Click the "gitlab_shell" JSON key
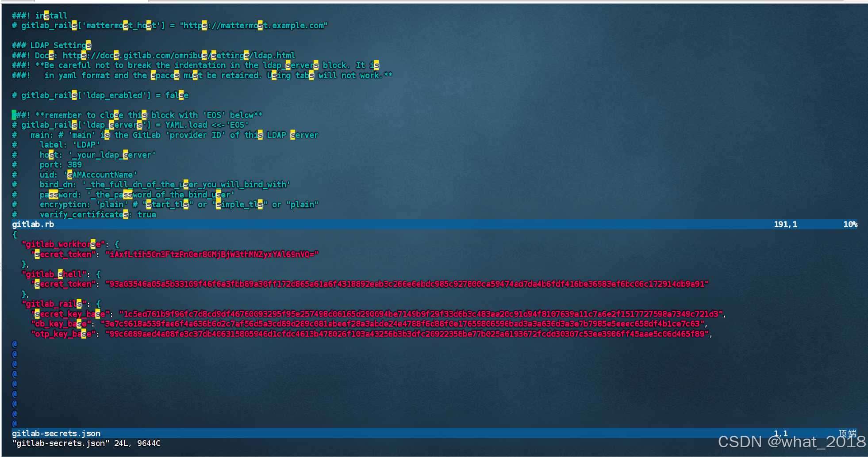This screenshot has width=868, height=457. click(54, 274)
